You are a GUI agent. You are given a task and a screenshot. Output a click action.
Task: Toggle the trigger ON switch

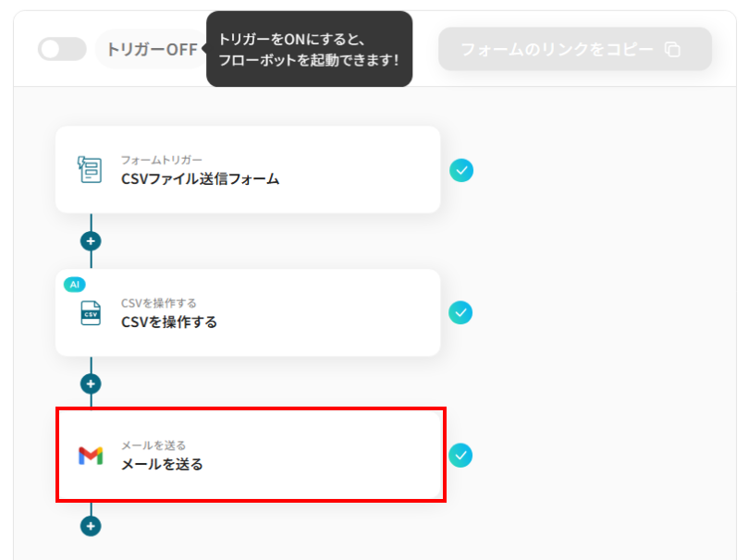point(62,49)
